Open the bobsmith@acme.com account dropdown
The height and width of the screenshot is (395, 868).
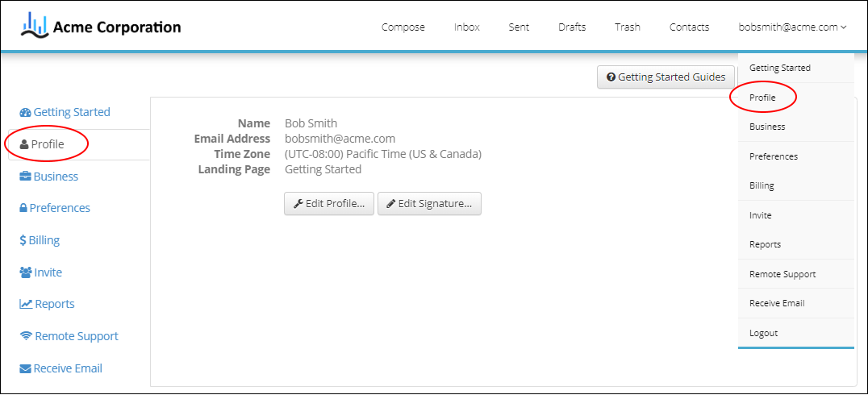(792, 27)
